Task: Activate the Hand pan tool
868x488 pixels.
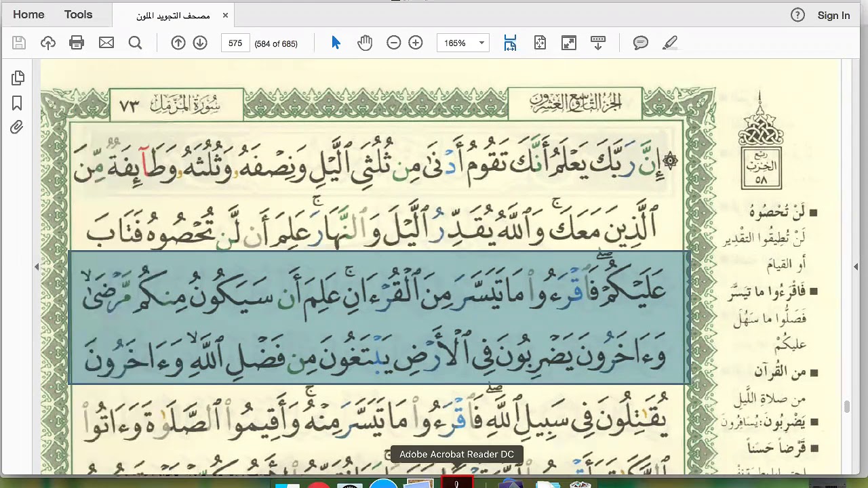Action: pos(365,43)
